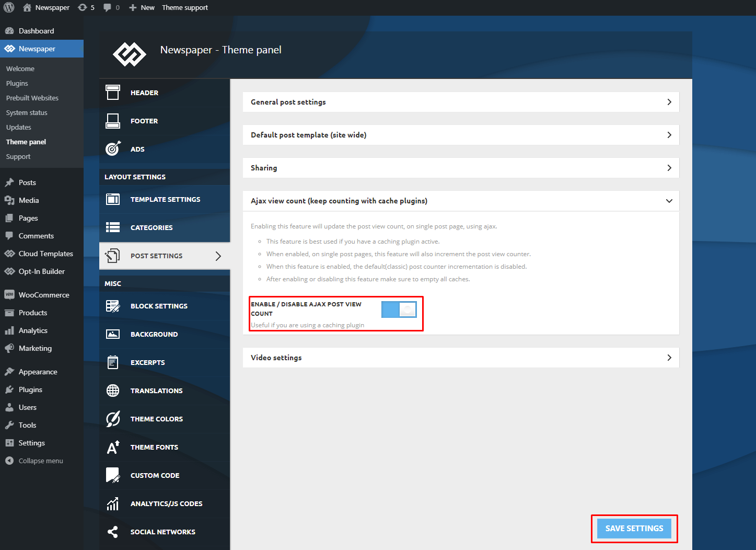Click the Collapse menu arrow icon
Image resolution: width=756 pixels, height=550 pixels.
point(9,461)
